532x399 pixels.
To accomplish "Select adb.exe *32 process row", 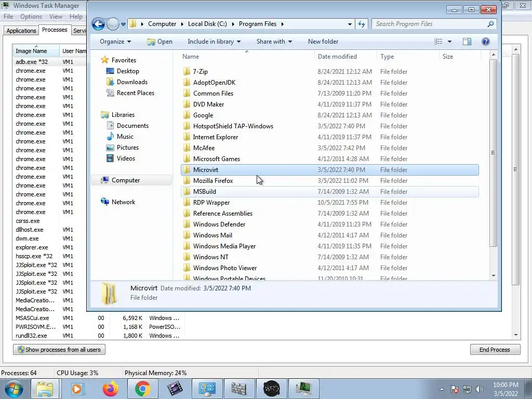I will point(49,62).
